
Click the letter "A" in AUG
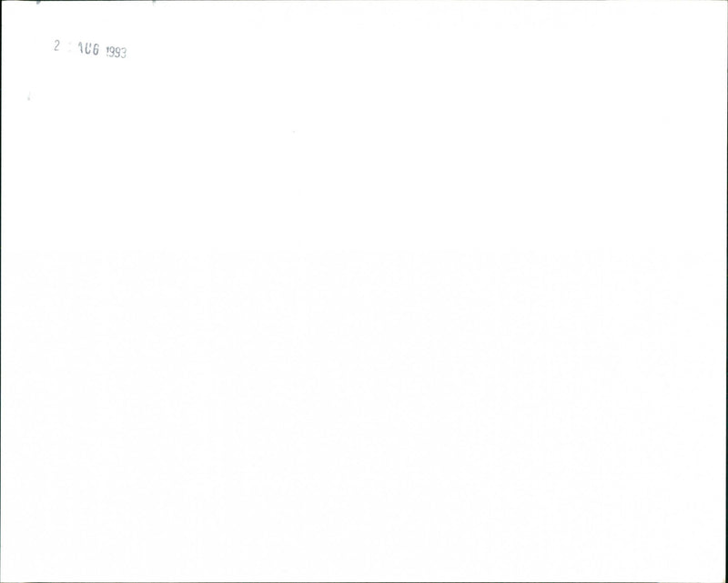coord(81,47)
